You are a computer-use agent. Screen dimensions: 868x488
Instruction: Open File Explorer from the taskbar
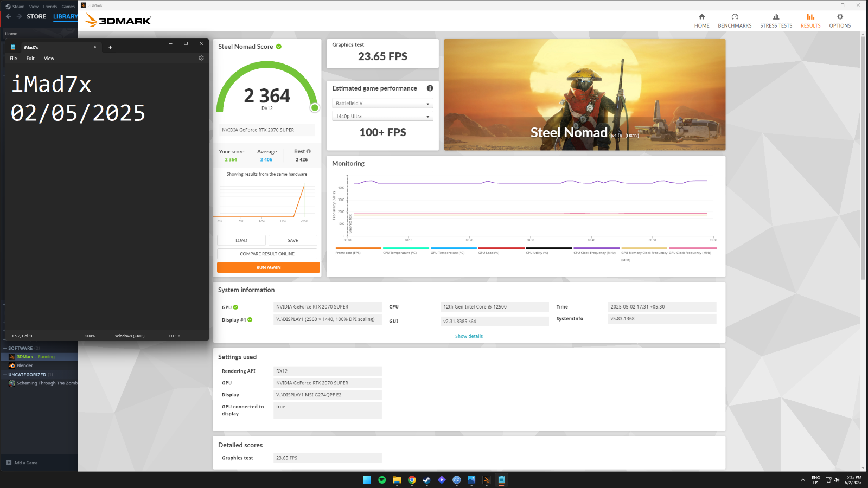pos(397,480)
